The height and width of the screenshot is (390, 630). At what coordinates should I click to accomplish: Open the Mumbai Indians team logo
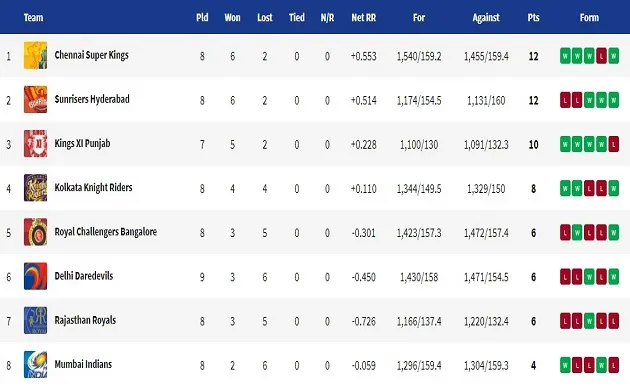click(35, 365)
